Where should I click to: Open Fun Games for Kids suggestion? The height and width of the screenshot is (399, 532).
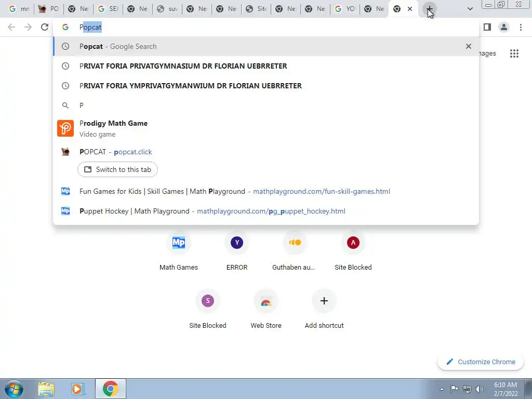point(266,191)
